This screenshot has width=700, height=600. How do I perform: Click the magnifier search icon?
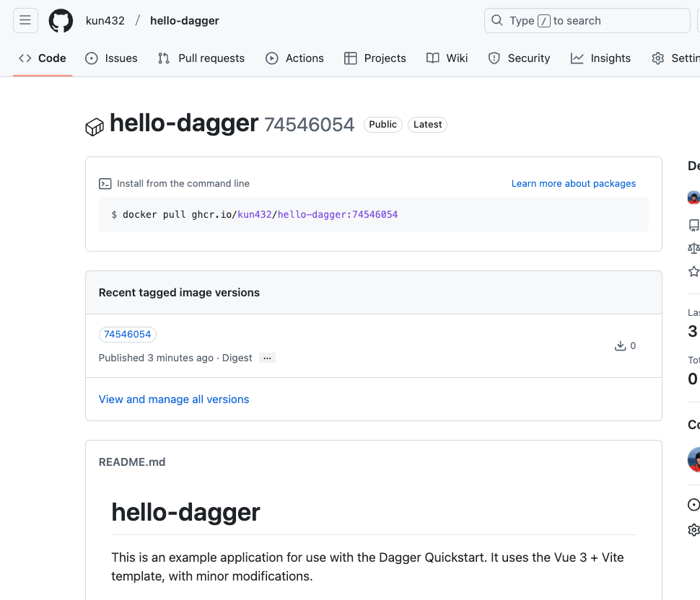[497, 20]
